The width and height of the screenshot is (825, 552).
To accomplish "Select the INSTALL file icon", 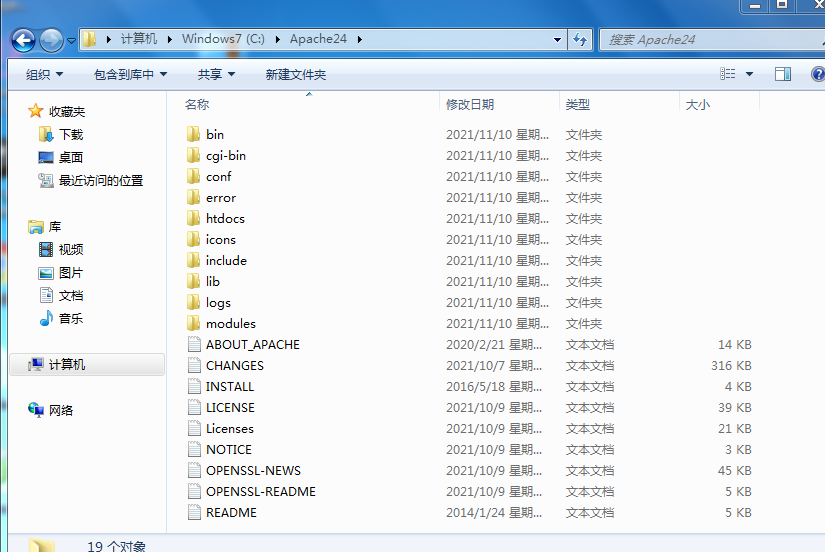I will pos(194,386).
